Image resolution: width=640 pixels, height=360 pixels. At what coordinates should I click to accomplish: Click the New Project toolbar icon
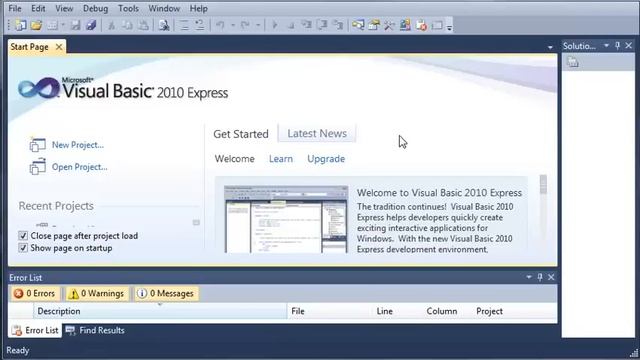click(x=20, y=25)
